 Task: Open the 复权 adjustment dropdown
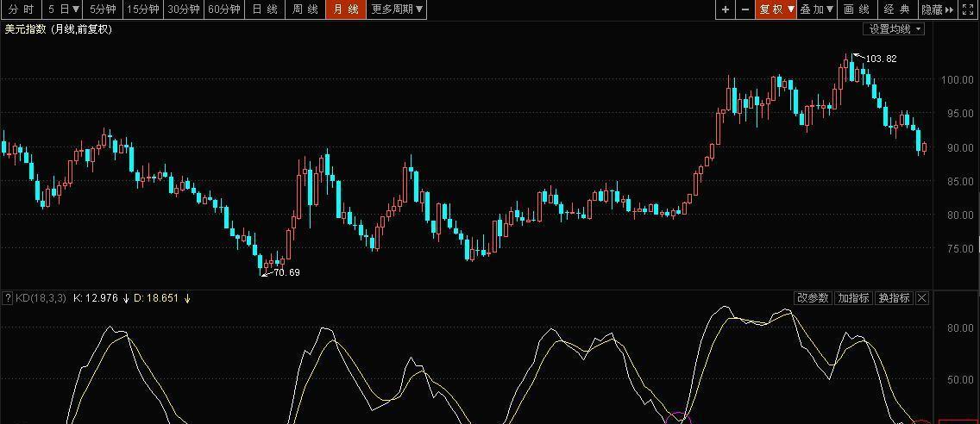(x=776, y=9)
